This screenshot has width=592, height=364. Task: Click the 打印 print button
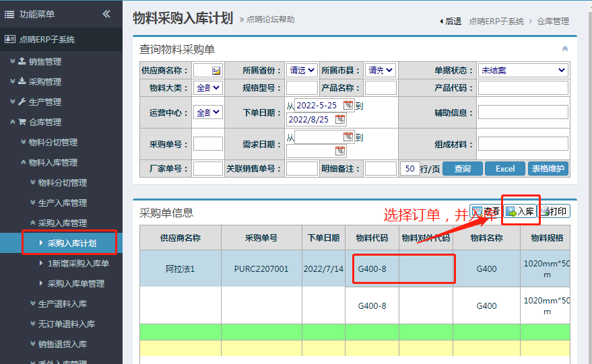pyautogui.click(x=554, y=211)
